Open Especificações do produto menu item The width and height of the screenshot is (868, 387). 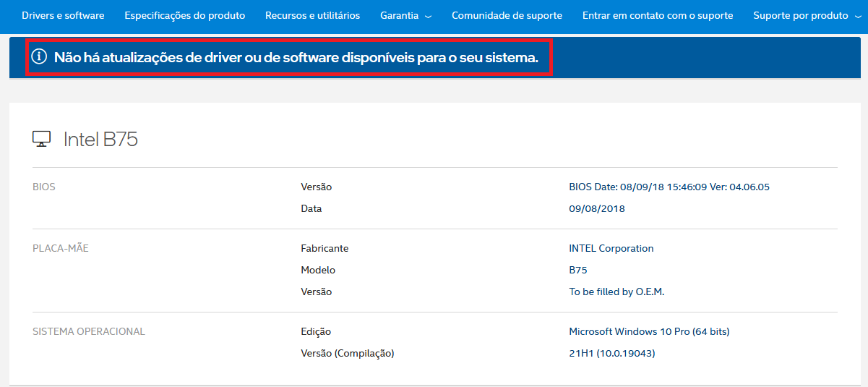pyautogui.click(x=184, y=15)
